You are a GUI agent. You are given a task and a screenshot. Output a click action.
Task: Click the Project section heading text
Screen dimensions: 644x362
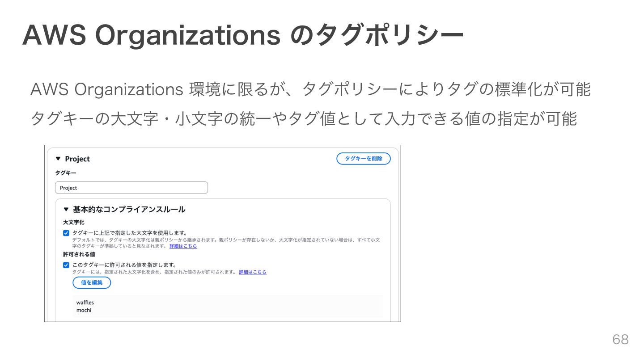[77, 159]
